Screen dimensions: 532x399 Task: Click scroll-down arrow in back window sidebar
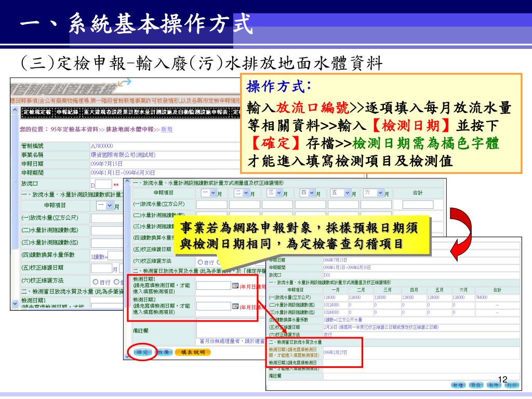tap(15, 303)
